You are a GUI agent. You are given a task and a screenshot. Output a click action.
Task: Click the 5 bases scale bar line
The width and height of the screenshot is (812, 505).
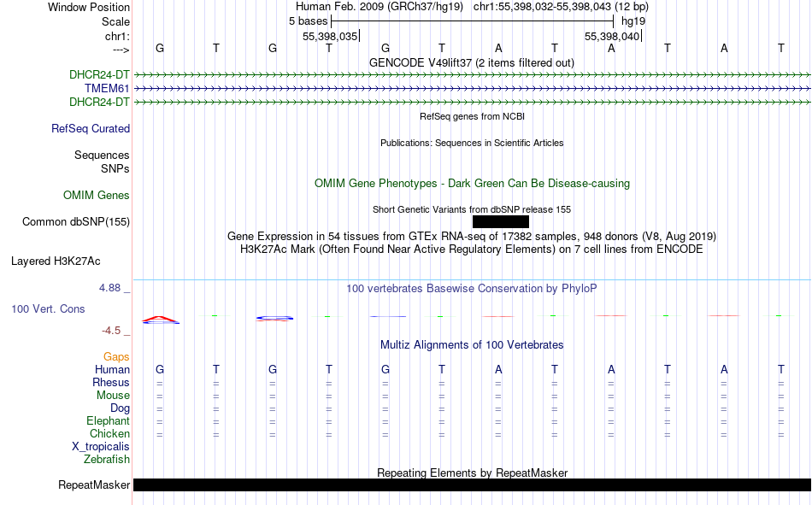(x=472, y=21)
